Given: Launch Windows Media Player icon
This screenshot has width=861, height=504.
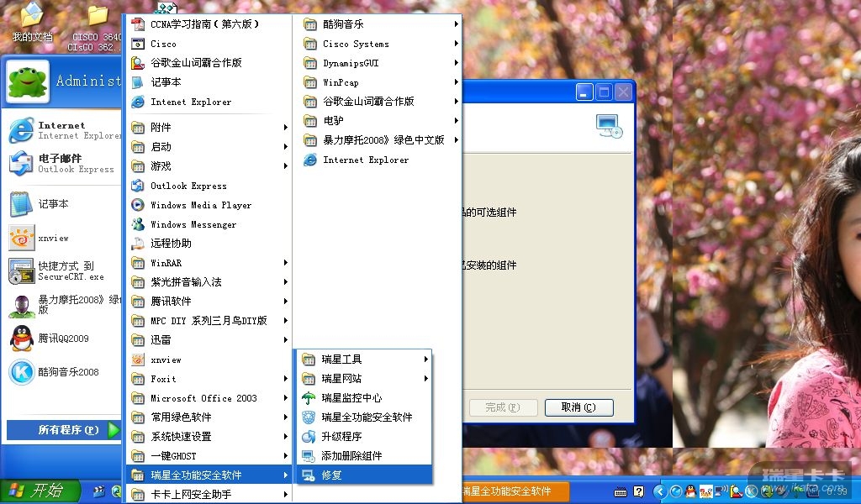Looking at the screenshot, I should click(138, 205).
